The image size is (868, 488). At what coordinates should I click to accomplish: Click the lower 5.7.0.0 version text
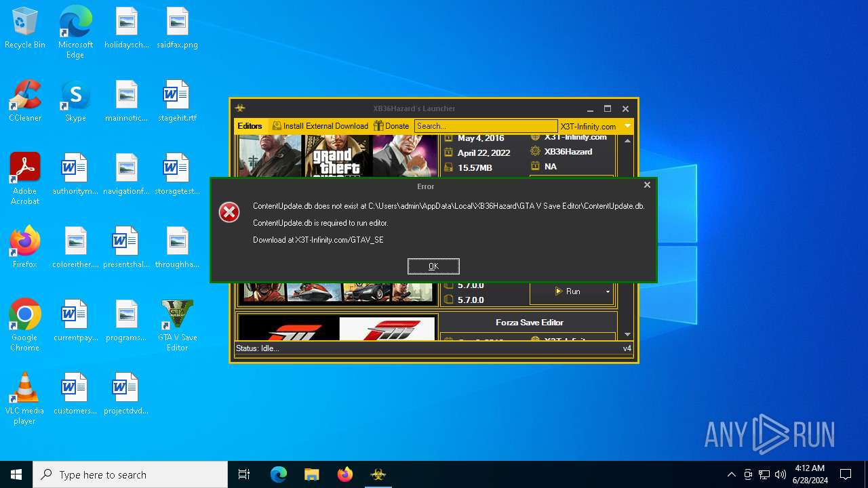pyautogui.click(x=471, y=300)
